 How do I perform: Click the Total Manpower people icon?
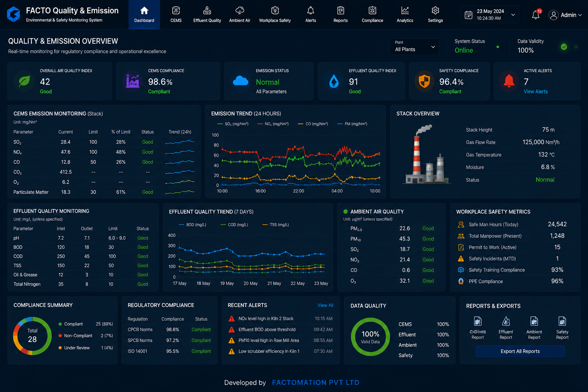pyautogui.click(x=461, y=236)
